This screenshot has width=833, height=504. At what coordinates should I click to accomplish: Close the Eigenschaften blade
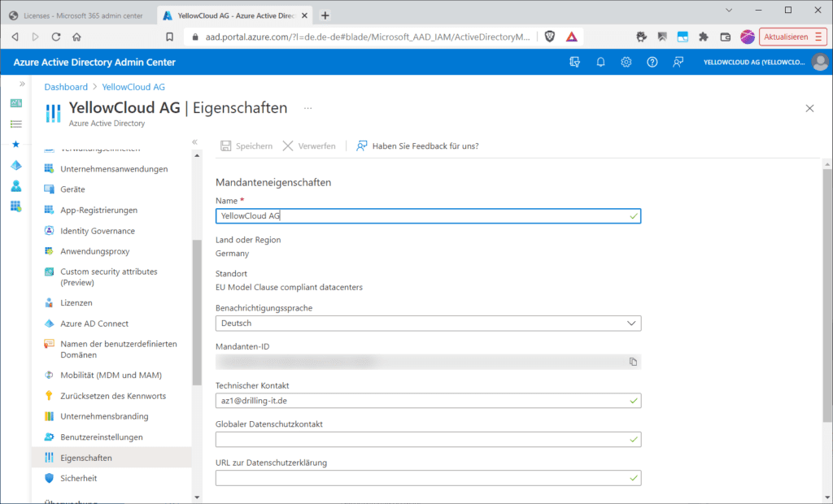pos(809,108)
